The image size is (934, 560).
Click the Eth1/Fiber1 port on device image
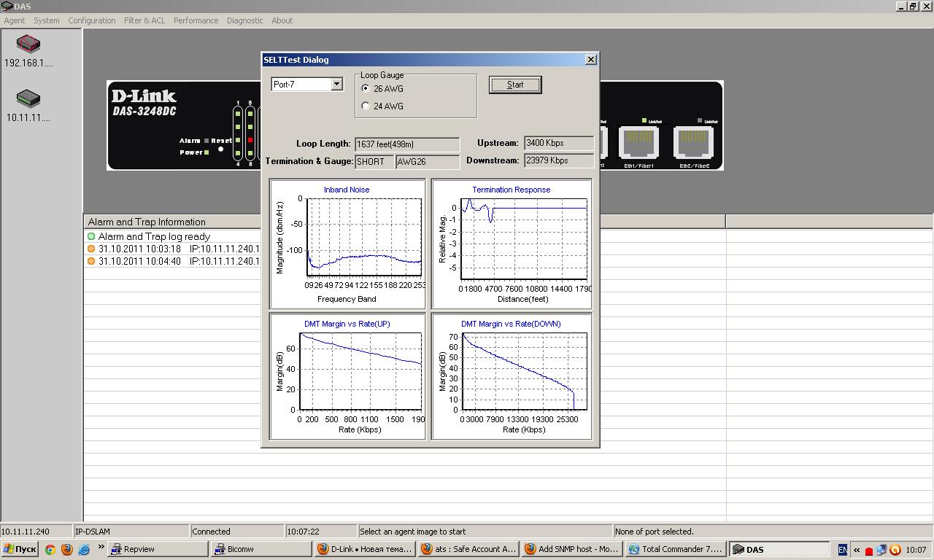pyautogui.click(x=638, y=142)
